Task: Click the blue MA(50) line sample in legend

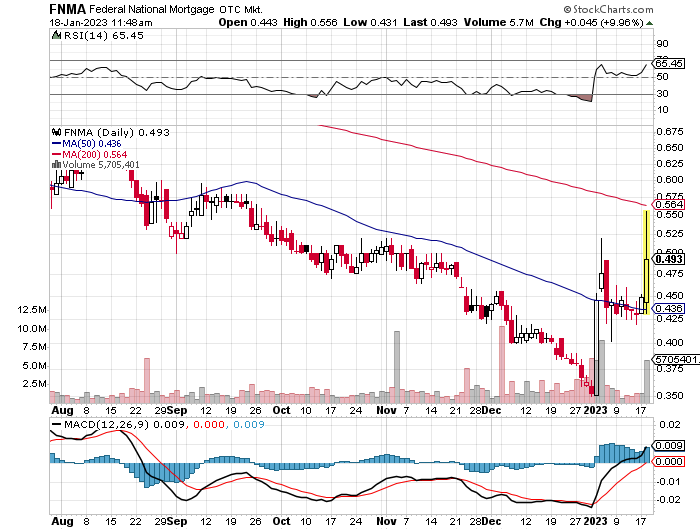Action: coord(56,144)
